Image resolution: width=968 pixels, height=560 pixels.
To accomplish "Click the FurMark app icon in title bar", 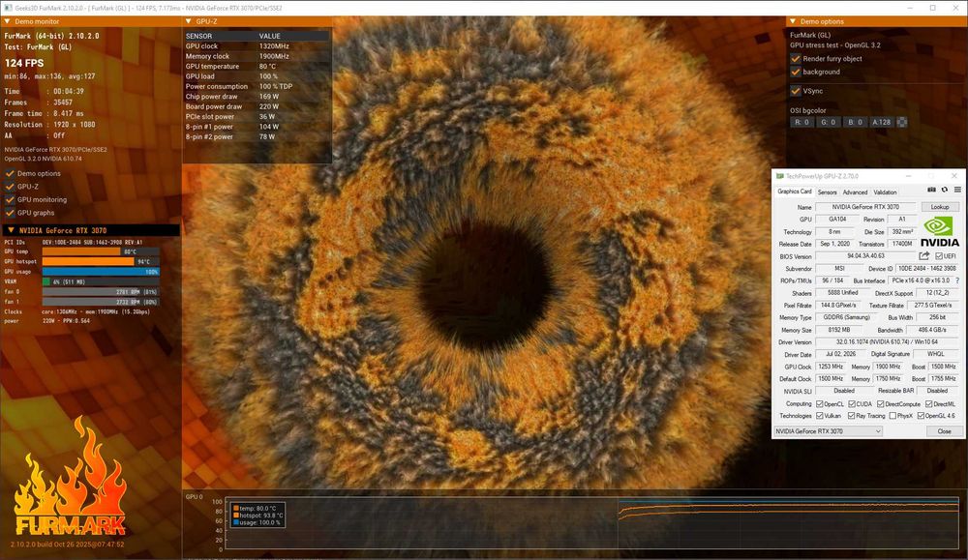I will (x=8, y=8).
